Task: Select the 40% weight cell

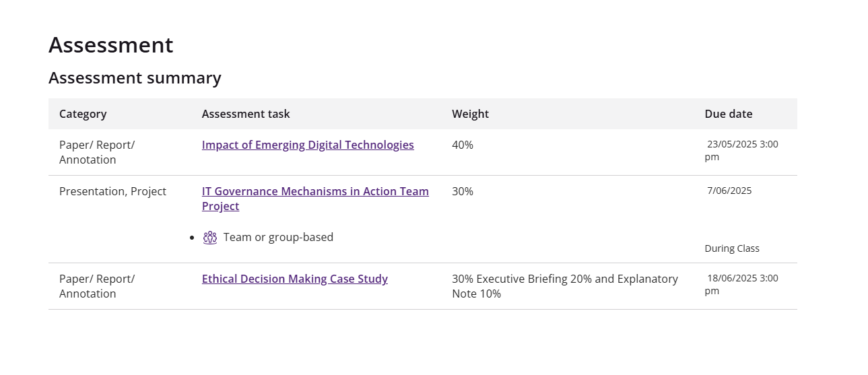Action: click(463, 145)
